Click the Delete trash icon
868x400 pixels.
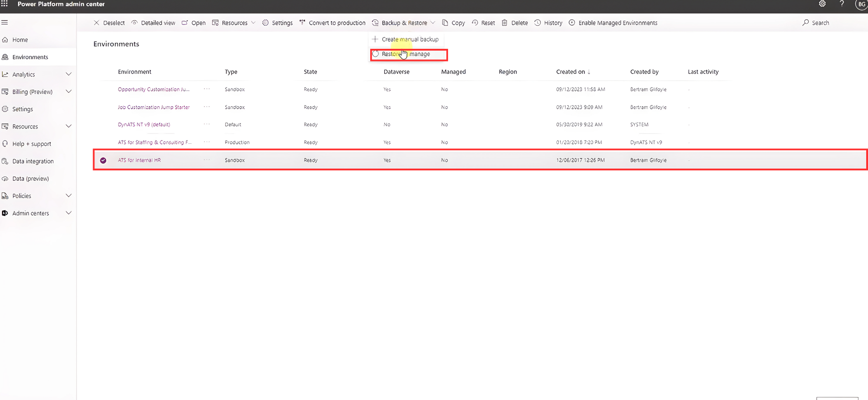(505, 23)
